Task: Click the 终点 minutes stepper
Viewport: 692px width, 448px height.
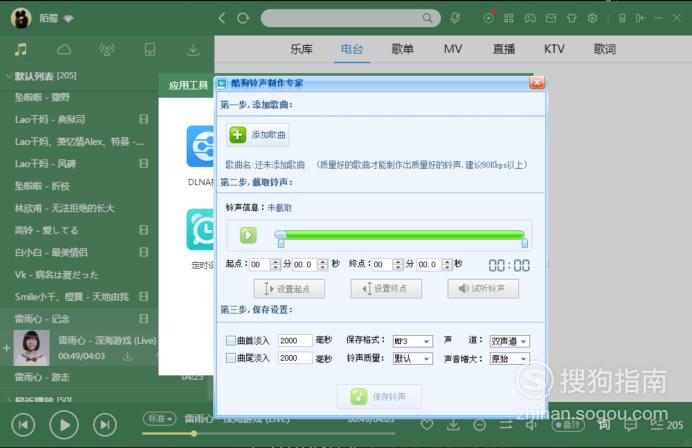Action: (x=399, y=264)
